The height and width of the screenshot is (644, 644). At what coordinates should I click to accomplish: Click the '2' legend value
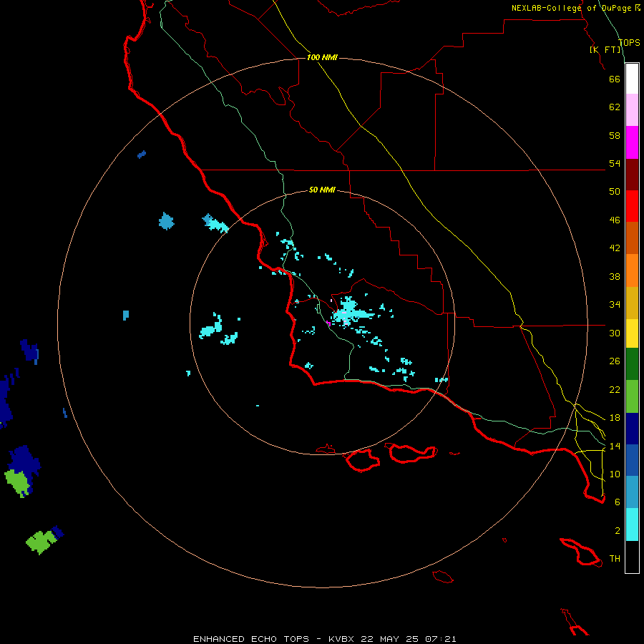coord(618,531)
